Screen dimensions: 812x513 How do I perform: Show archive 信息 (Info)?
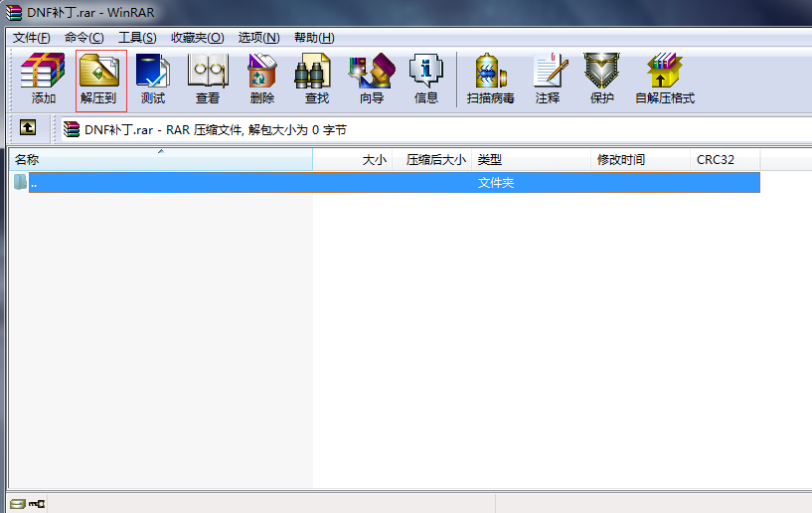click(x=425, y=80)
